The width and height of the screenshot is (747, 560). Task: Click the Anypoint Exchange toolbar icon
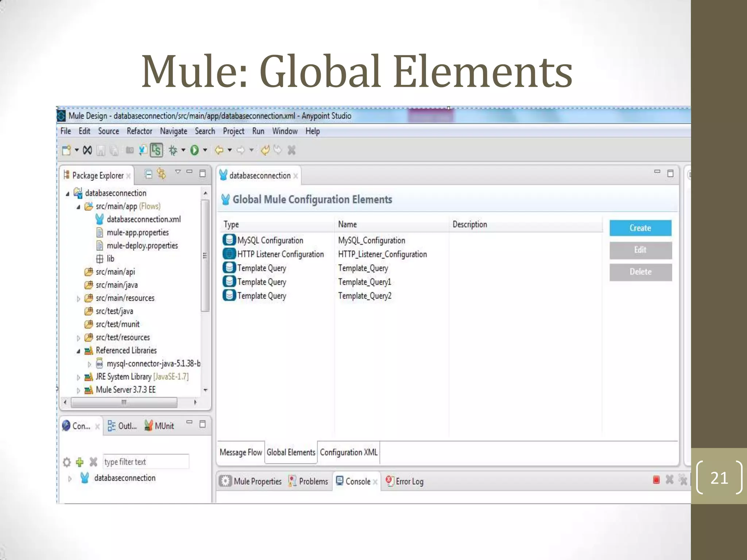point(87,150)
